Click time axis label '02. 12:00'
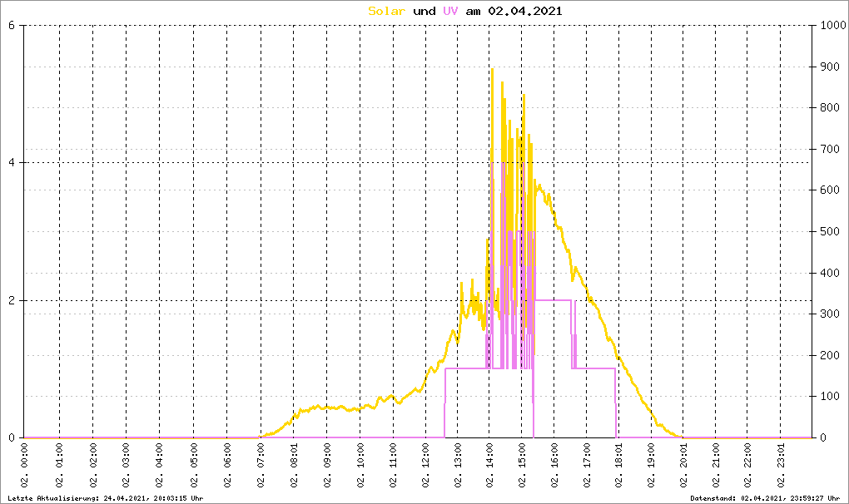This screenshot has width=849, height=504. click(x=426, y=465)
